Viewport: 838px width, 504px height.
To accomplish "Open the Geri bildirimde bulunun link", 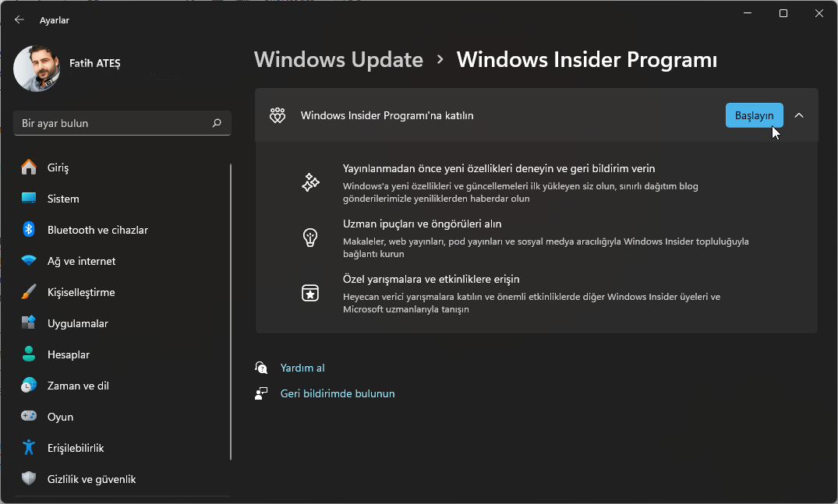I will point(338,393).
